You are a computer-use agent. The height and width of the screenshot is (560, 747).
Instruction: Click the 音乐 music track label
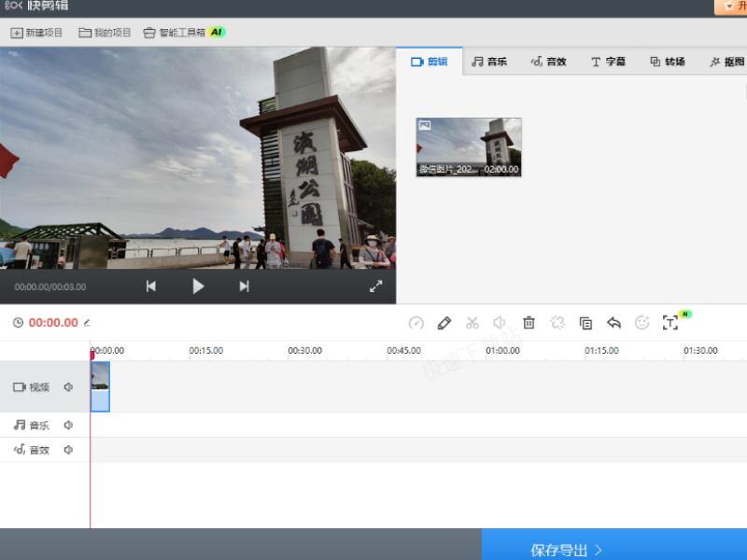click(32, 425)
